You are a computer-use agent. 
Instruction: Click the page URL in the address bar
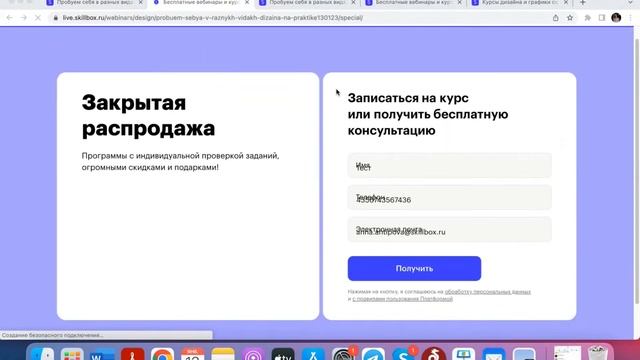point(213,18)
